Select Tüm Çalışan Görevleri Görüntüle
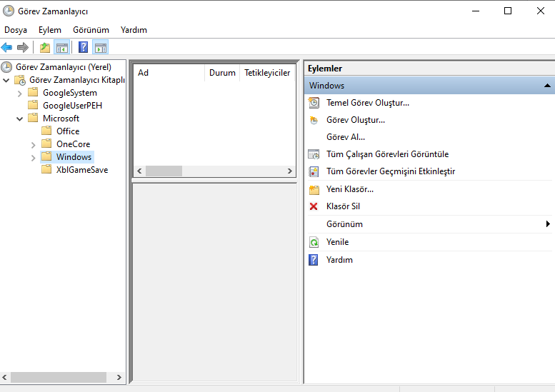 387,154
